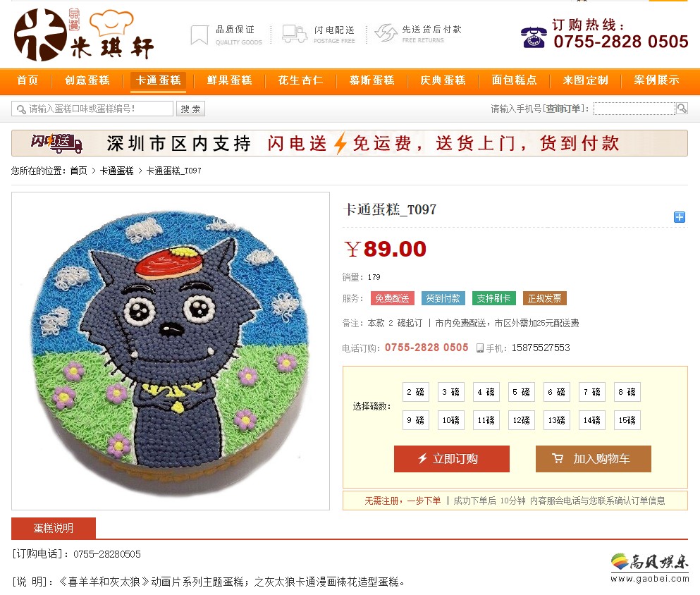Viewport: 700px width, 595px height.
Task: Click the magnifier icon for order lookup
Action: [682, 108]
